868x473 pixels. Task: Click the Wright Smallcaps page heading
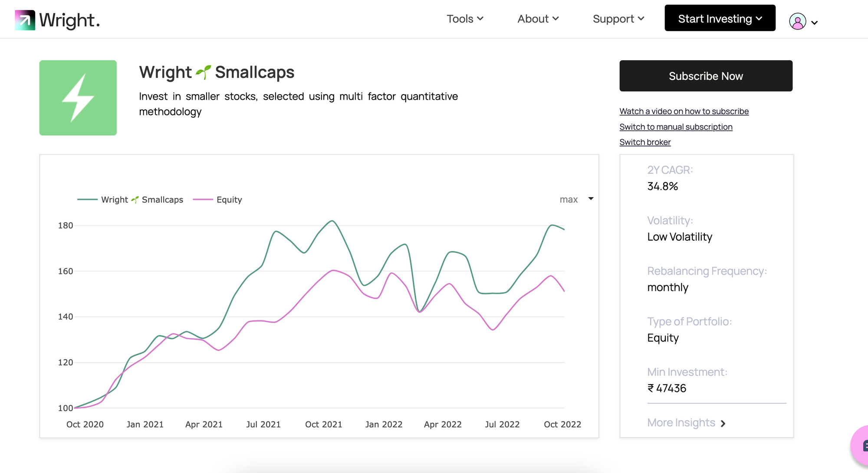tap(217, 72)
